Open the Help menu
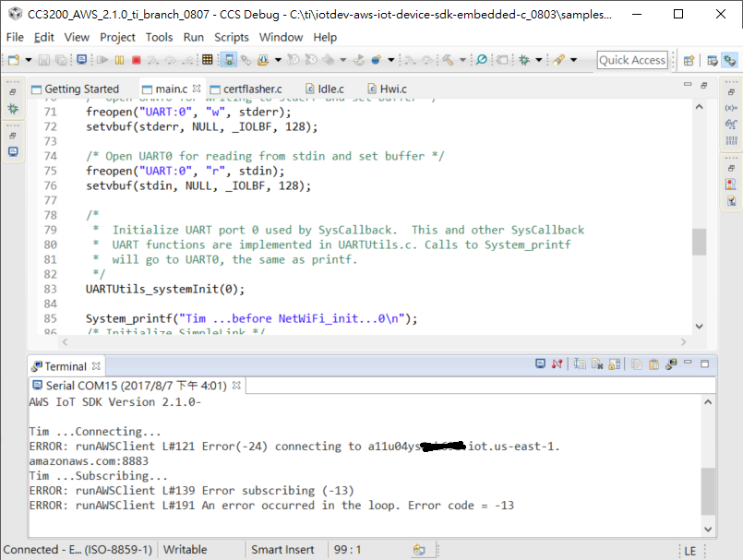This screenshot has width=743, height=560. coord(325,37)
